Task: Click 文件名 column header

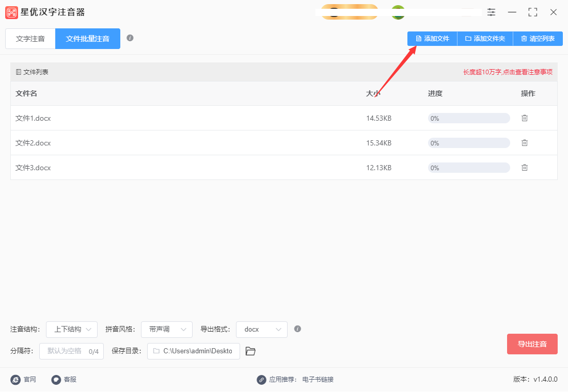Action: click(26, 93)
